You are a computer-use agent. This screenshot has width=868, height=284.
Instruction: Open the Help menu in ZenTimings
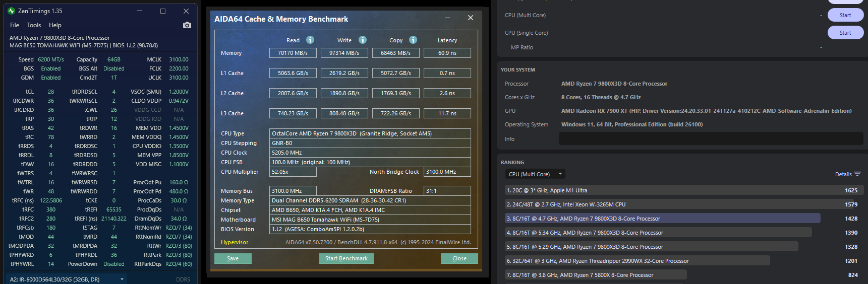55,25
